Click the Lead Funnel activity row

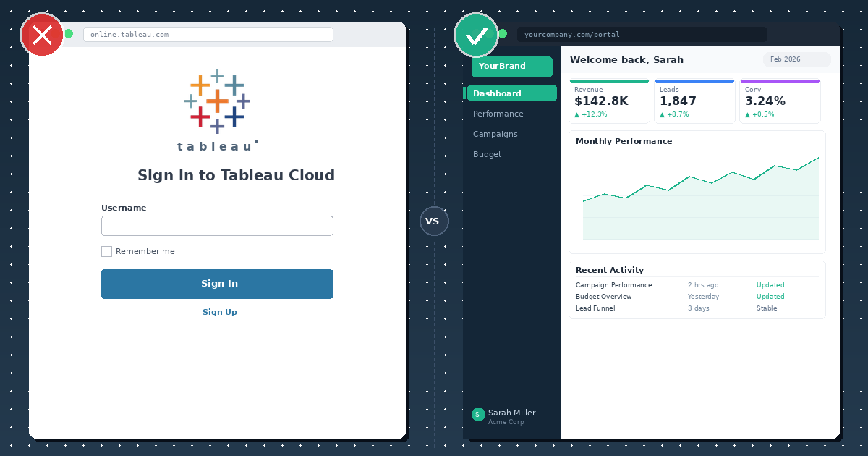(697, 308)
